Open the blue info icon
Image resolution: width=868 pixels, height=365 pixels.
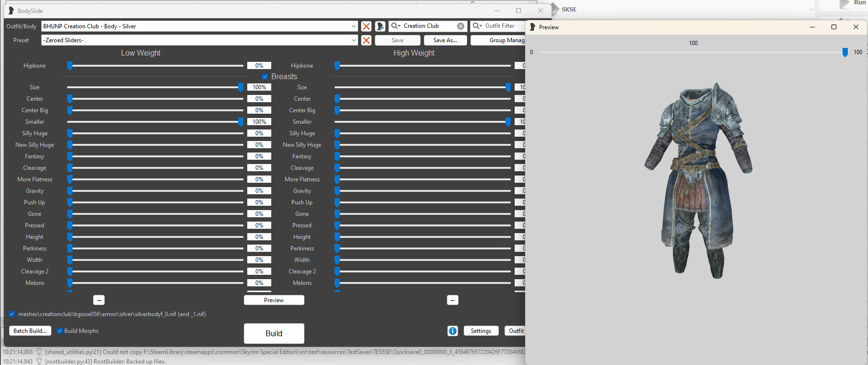[x=452, y=331]
